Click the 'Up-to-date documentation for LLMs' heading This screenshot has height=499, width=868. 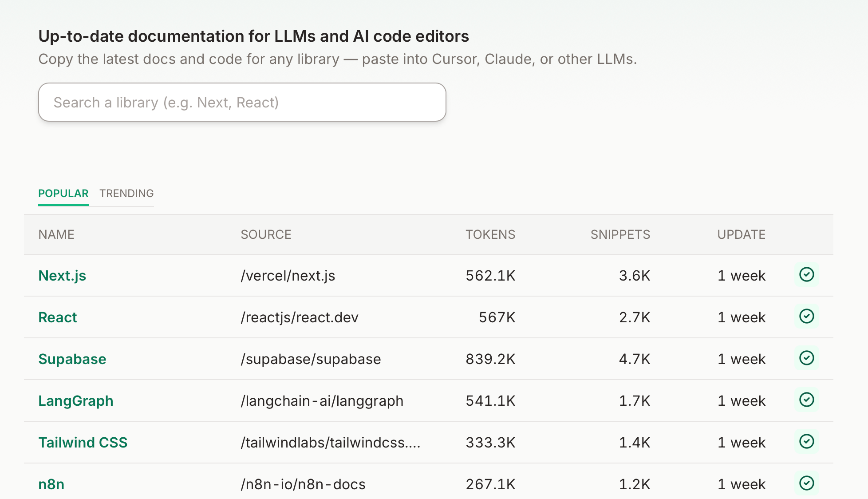click(254, 36)
